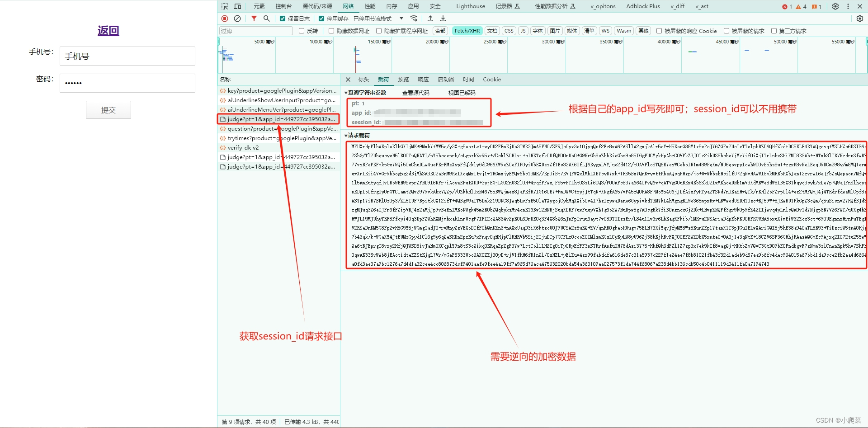Screen dimensions: 868x428
Task: Open the 控制台 panel tab
Action: tap(283, 6)
